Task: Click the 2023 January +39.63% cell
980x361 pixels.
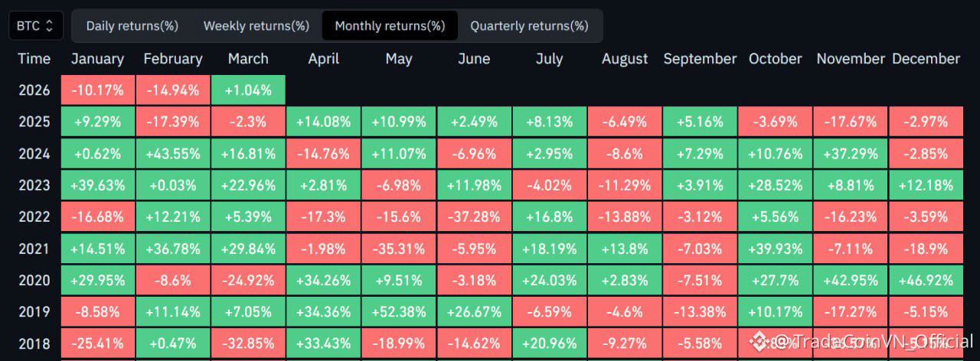Action: tap(97, 185)
